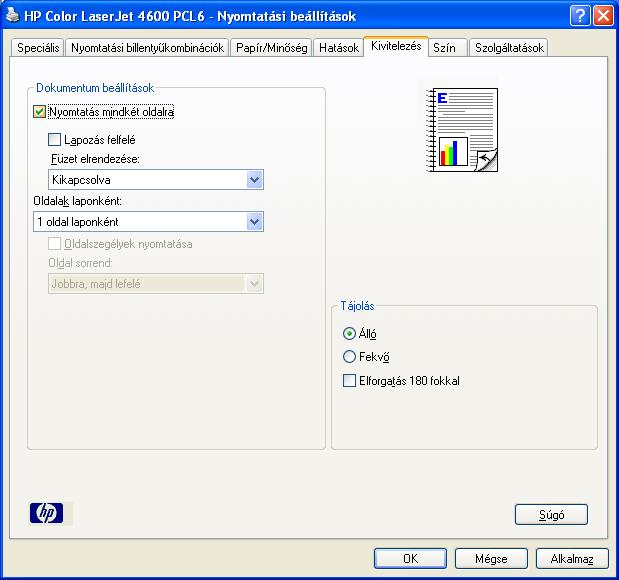Screen dimensions: 619x580
Task: Switch to the Speciális tab
Action: tap(38, 48)
